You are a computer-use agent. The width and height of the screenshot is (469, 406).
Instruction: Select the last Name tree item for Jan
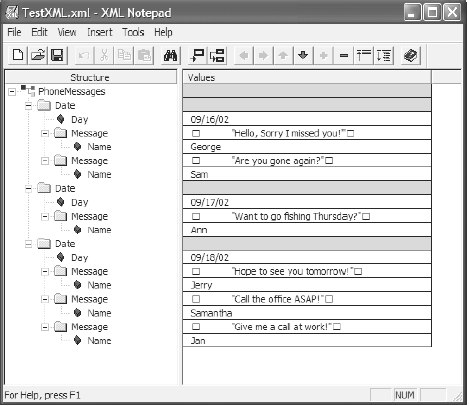coord(99,341)
